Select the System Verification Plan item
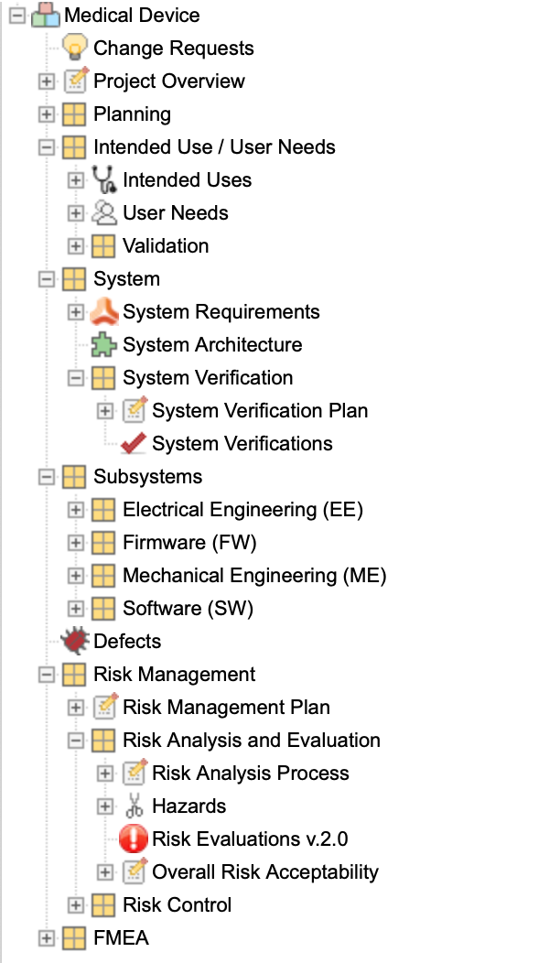 260,410
